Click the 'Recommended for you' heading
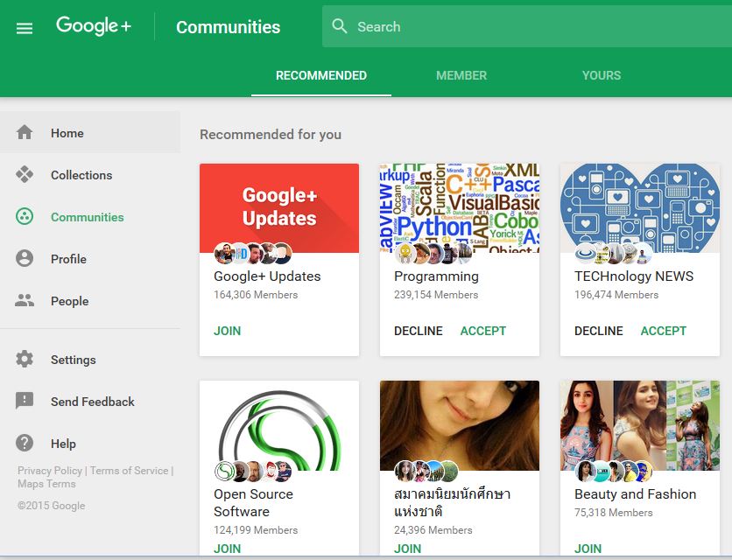 271,135
